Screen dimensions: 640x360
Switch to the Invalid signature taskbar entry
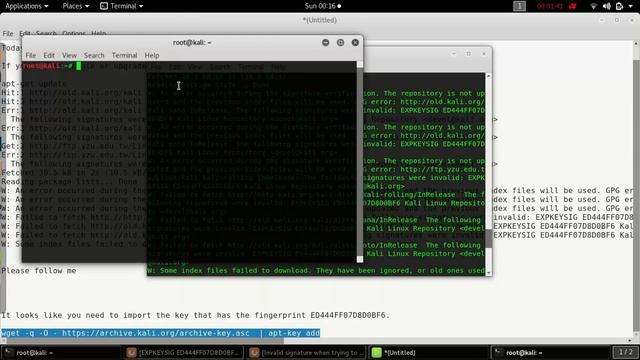pyautogui.click(x=306, y=353)
